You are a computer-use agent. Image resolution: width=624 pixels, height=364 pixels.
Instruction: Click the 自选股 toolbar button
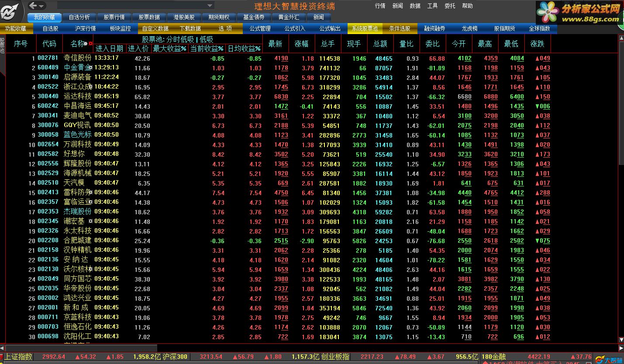click(51, 28)
